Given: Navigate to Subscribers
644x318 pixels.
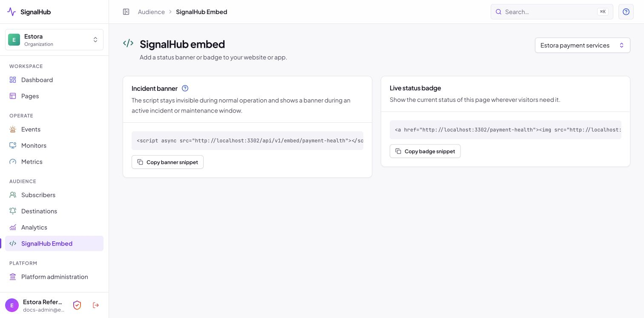Looking at the screenshot, I should (54, 195).
